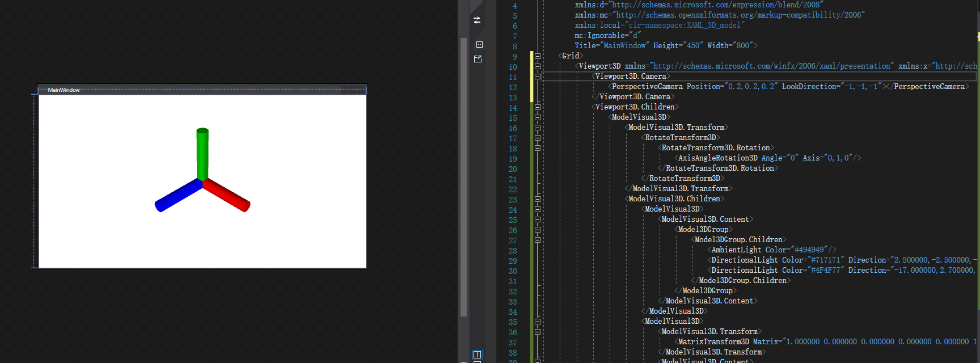Click the swap panes arrows icon

(x=477, y=20)
